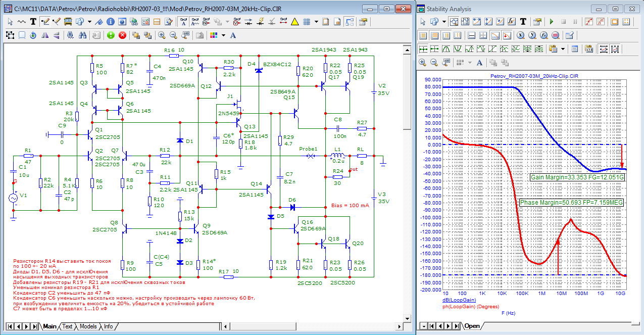The width and height of the screenshot is (644, 335).
Task: Click the Peak tool in Stability toolbar
Action: pos(445,49)
